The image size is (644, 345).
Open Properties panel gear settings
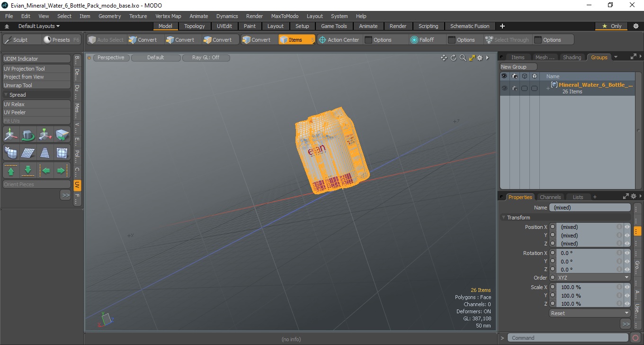(634, 197)
